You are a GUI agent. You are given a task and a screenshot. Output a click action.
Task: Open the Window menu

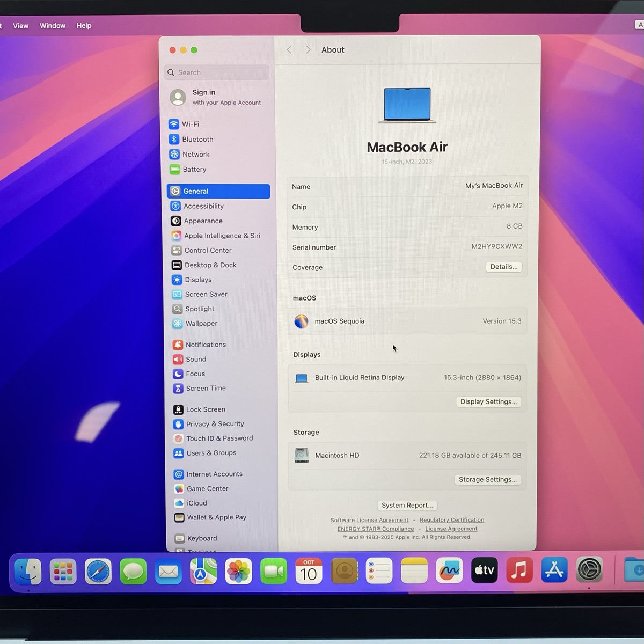point(53,25)
